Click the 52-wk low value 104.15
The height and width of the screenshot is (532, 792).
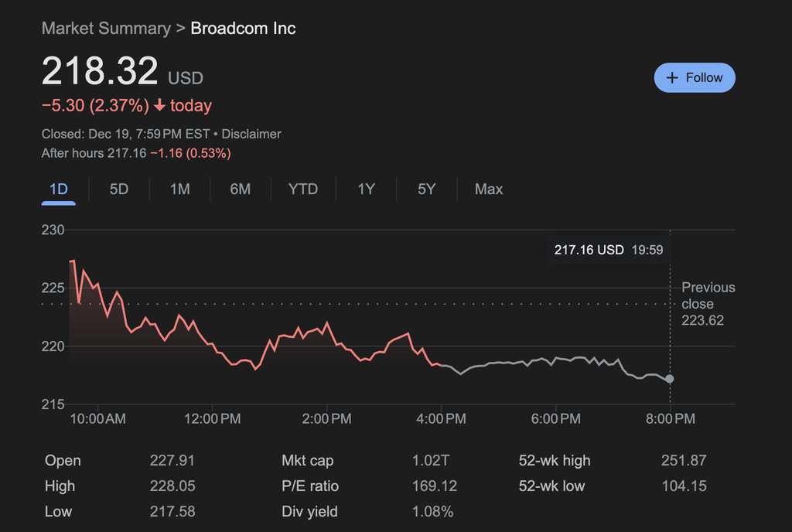click(x=684, y=486)
